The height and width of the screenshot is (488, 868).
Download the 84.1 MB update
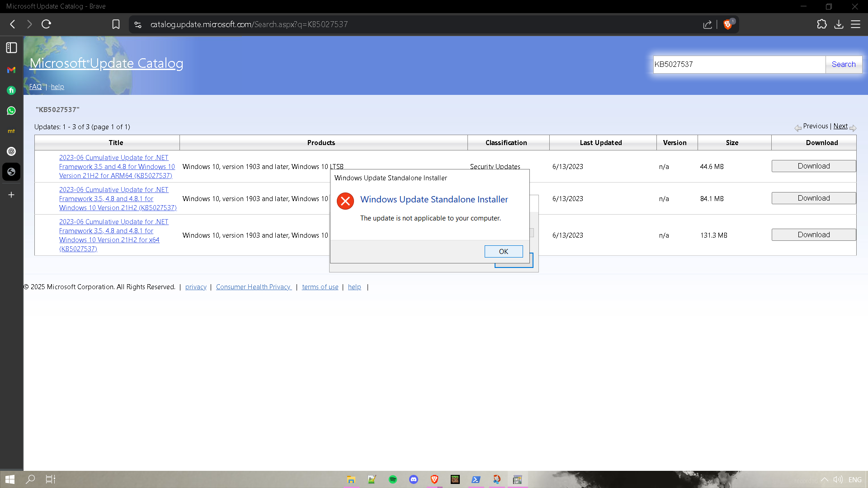coord(814,198)
